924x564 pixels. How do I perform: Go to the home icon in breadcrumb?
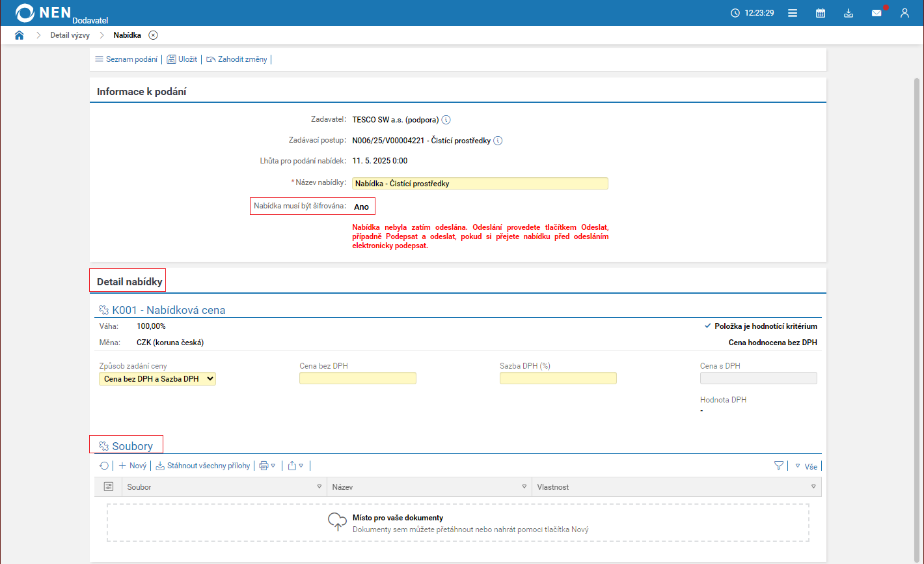[19, 35]
